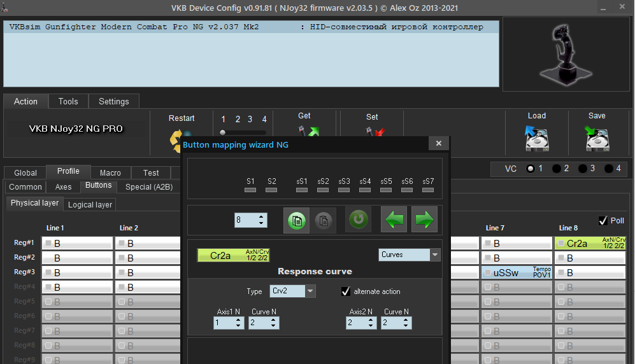Open the Settings tab
The image size is (635, 364).
tap(114, 102)
